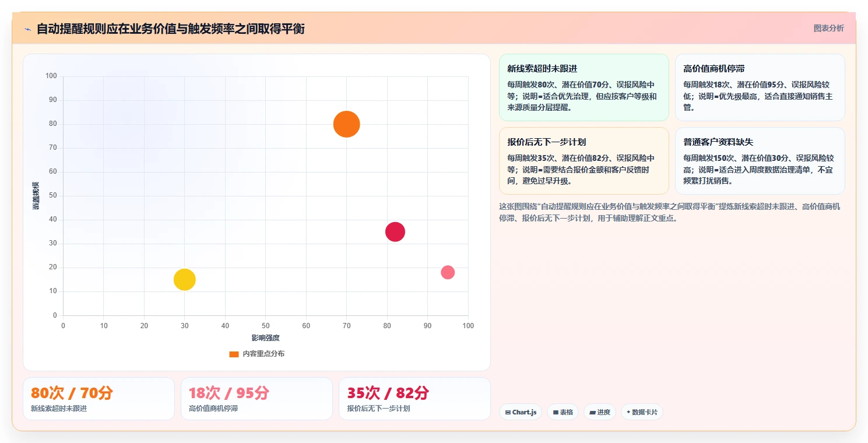
Task: Click the 表格 tag chip
Action: pos(563,412)
